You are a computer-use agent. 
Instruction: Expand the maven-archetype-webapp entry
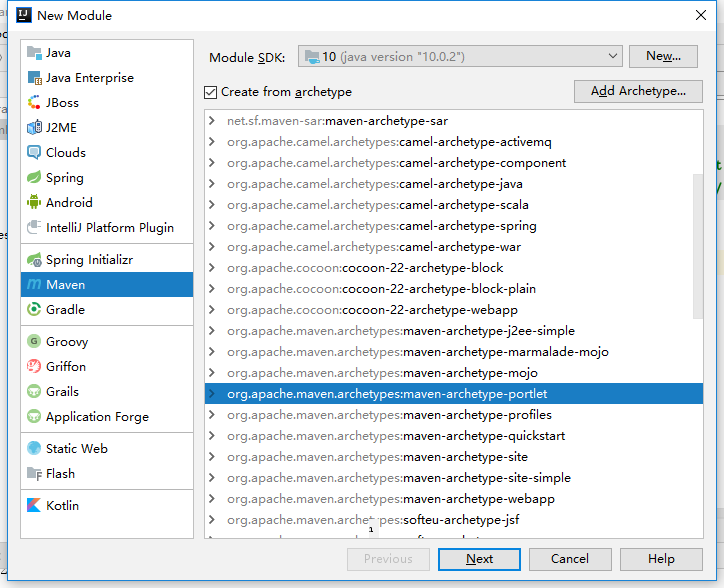212,499
